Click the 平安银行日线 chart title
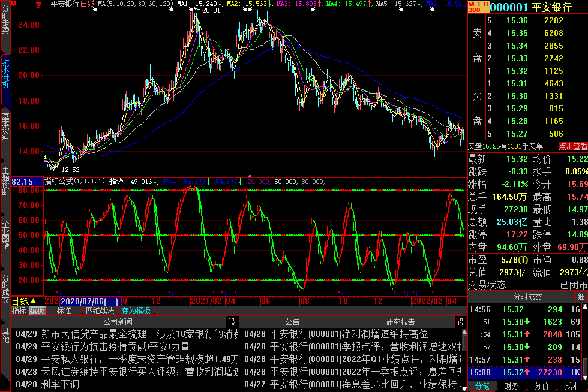Screen dimensions: 588x392 click(73, 4)
